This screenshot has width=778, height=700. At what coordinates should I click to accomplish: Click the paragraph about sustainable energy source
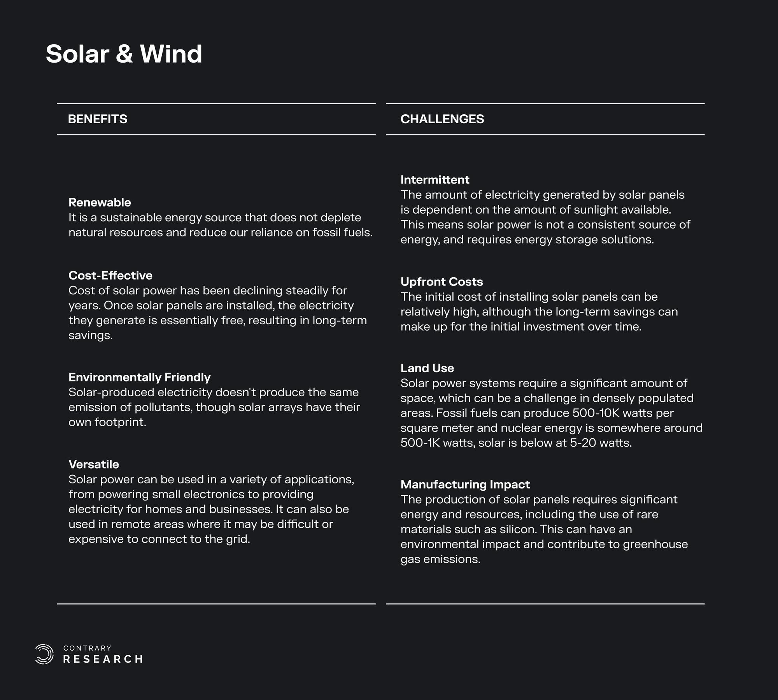[x=220, y=225]
